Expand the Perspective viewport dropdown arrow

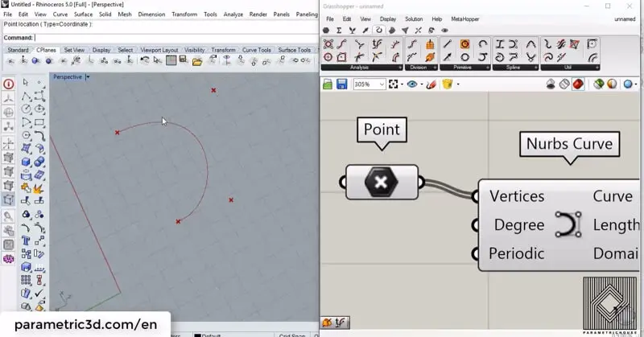pyautogui.click(x=88, y=77)
